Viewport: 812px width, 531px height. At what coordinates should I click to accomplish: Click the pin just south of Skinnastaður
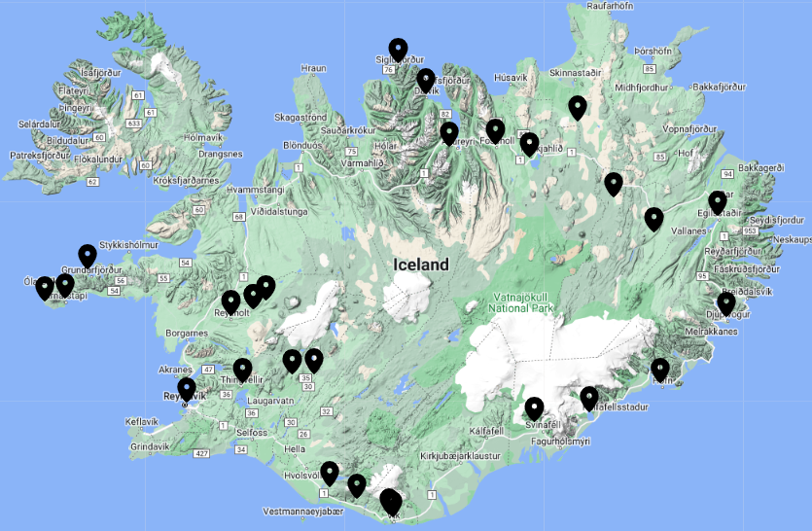578,106
